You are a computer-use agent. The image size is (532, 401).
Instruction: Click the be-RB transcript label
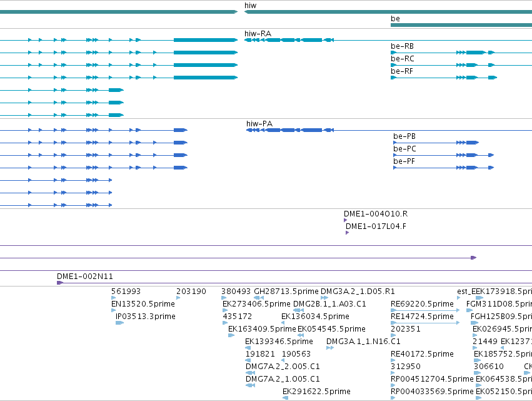tap(402, 46)
